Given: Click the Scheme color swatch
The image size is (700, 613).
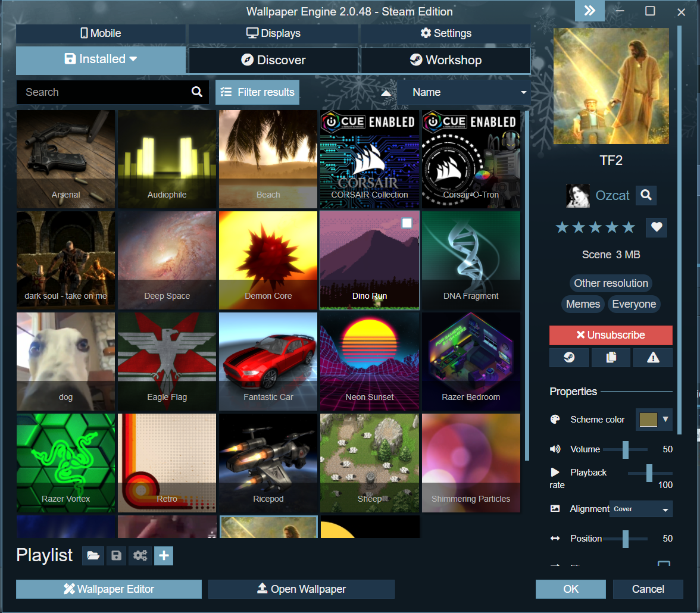Looking at the screenshot, I should [x=648, y=419].
